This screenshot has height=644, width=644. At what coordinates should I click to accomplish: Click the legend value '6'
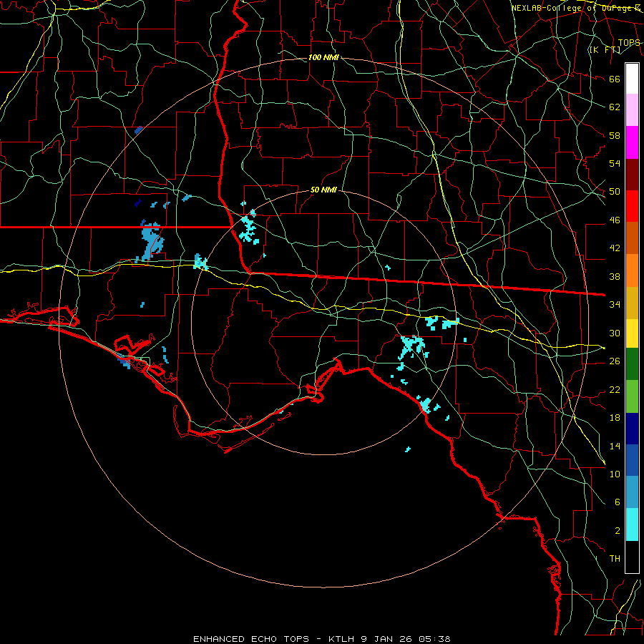(617, 502)
